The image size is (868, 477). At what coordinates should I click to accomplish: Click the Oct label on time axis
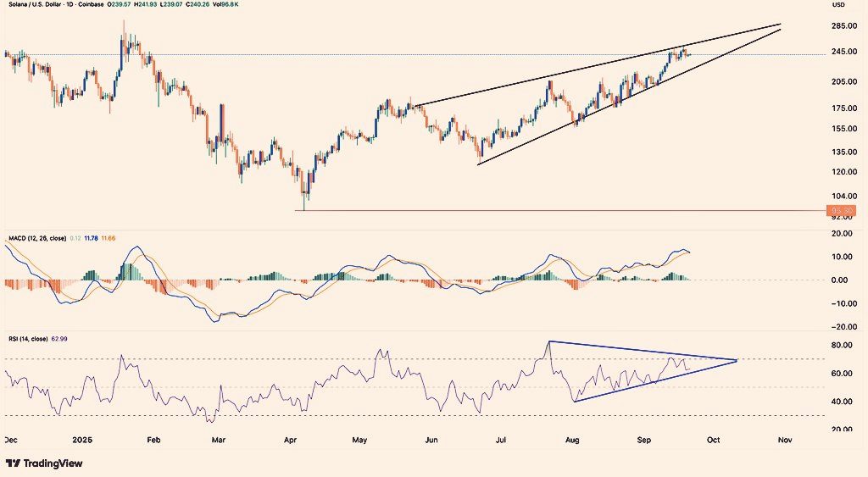tap(713, 441)
